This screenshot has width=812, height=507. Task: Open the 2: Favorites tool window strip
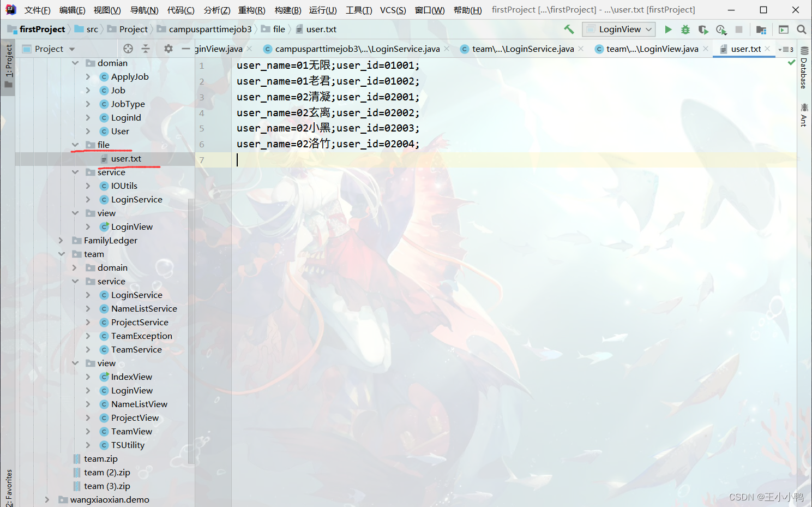(8, 487)
